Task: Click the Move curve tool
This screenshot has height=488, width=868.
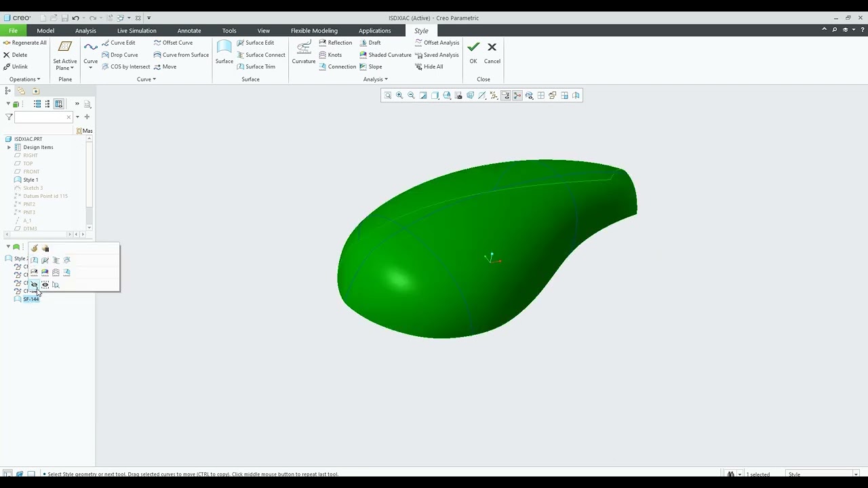Action: click(x=165, y=66)
